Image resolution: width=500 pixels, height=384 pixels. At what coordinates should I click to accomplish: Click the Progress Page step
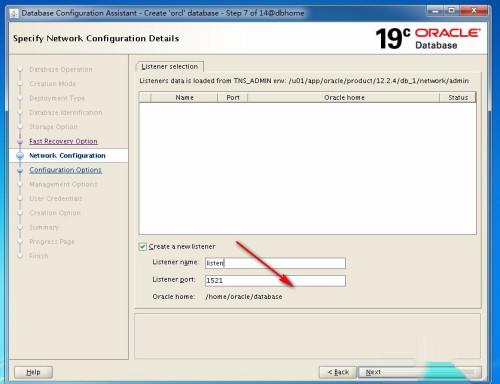tap(52, 242)
